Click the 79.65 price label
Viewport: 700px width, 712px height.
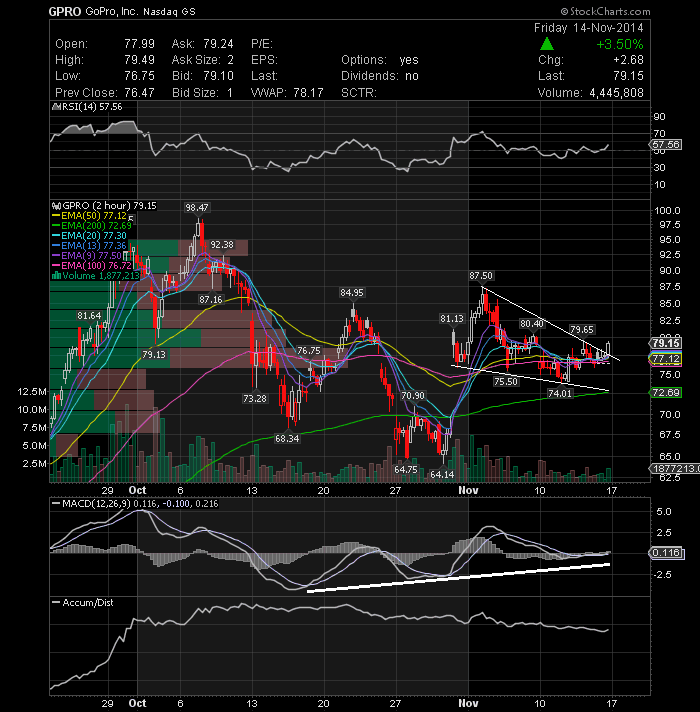[582, 330]
